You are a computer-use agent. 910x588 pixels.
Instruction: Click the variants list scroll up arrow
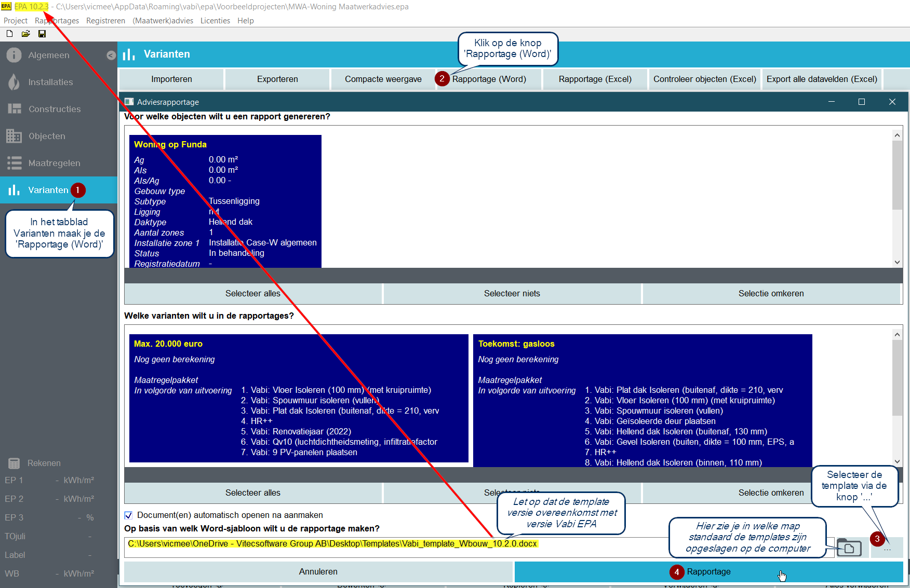click(897, 334)
